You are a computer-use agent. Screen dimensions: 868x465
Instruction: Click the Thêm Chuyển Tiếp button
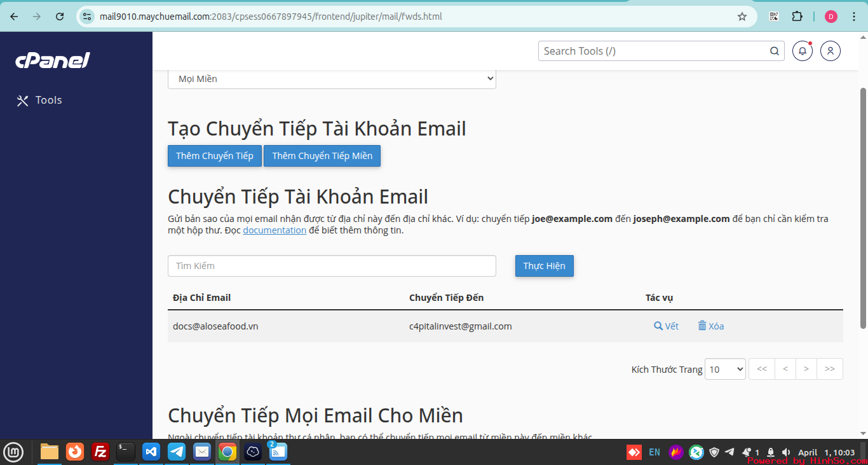pyautogui.click(x=214, y=156)
